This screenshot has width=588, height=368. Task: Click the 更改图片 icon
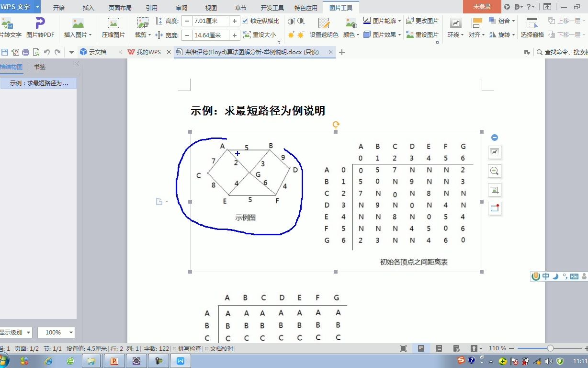coord(422,22)
